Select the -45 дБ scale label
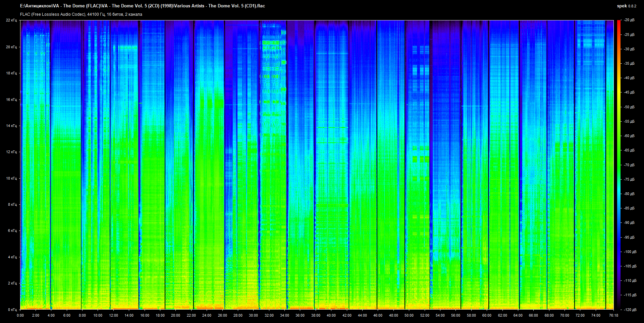The height and width of the screenshot is (323, 644). [x=629, y=92]
